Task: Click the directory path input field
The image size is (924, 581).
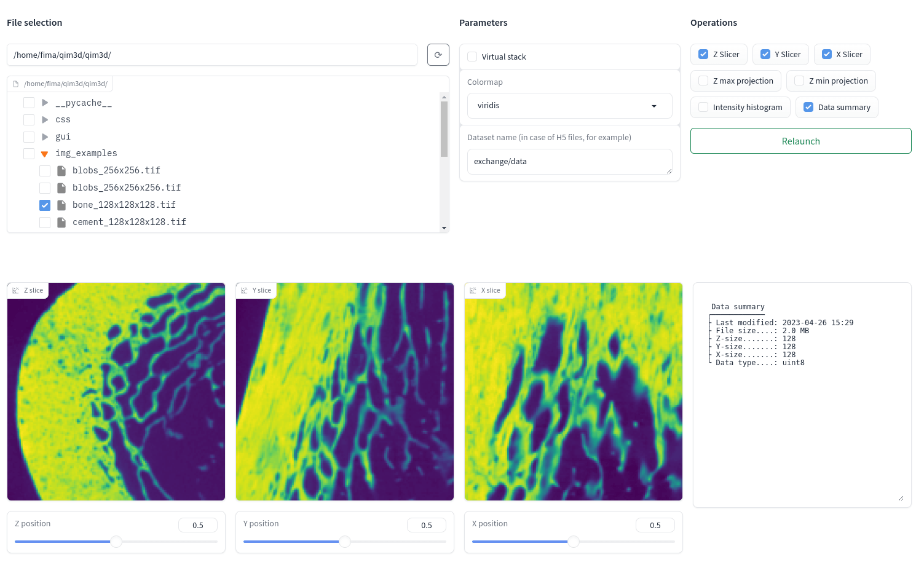Action: coord(212,55)
